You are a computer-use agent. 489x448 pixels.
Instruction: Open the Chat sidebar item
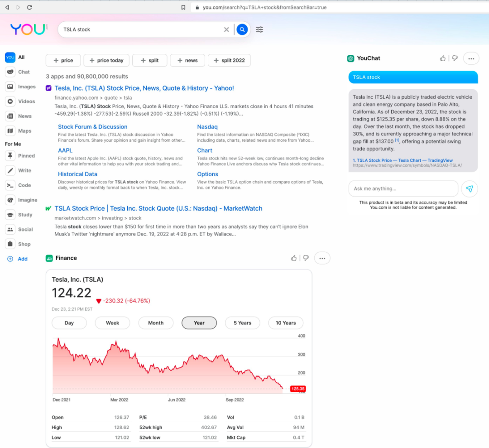click(18, 72)
